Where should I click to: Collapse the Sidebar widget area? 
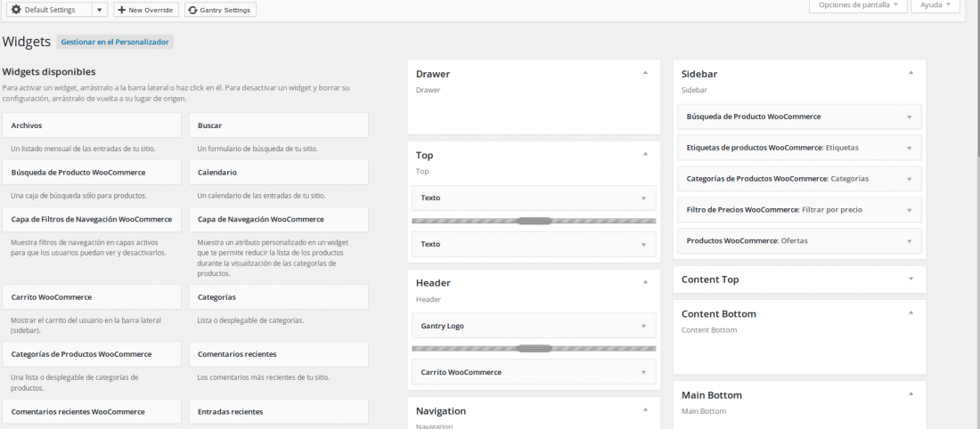click(x=911, y=73)
